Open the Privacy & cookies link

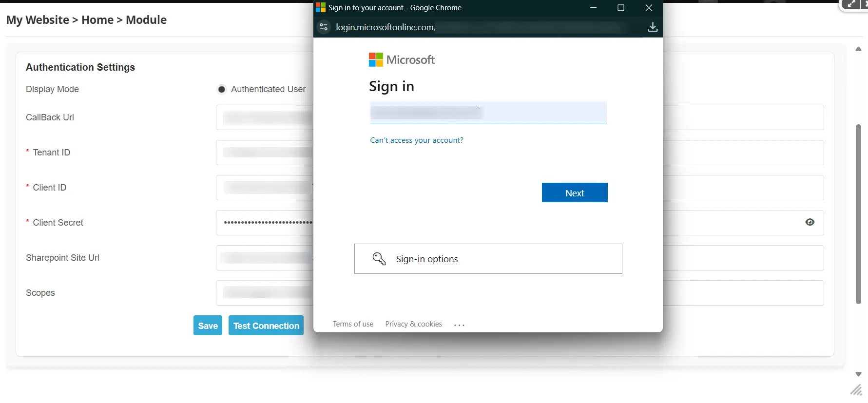click(x=413, y=324)
